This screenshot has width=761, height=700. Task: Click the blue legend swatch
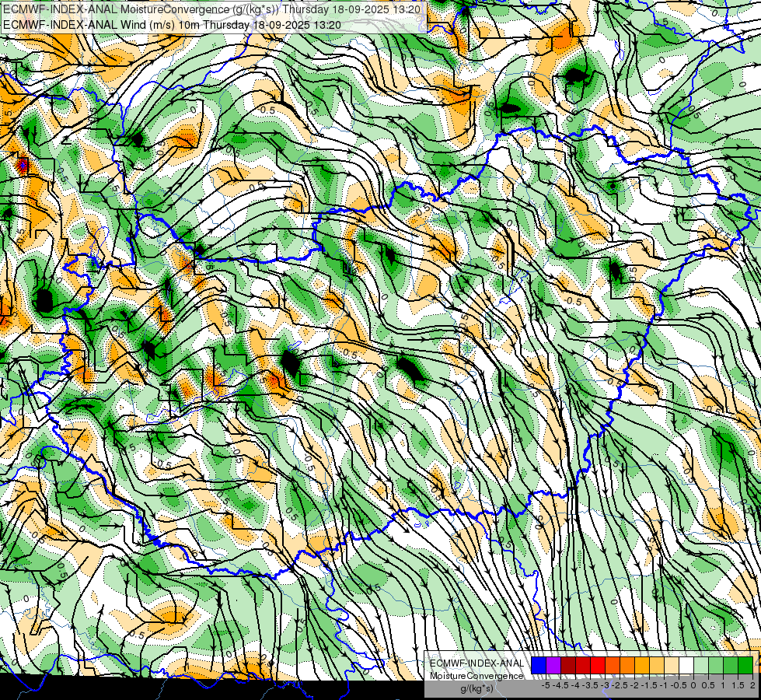click(x=539, y=666)
